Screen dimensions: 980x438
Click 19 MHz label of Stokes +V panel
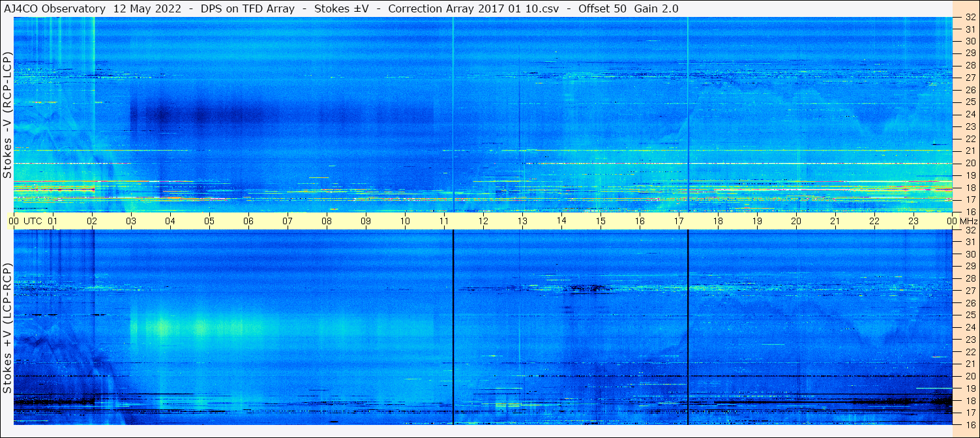970,388
